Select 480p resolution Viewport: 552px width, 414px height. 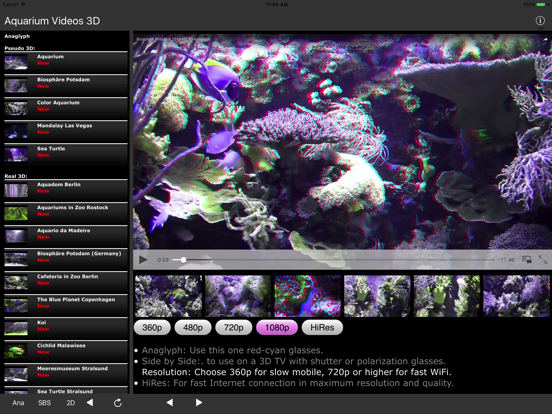[193, 327]
